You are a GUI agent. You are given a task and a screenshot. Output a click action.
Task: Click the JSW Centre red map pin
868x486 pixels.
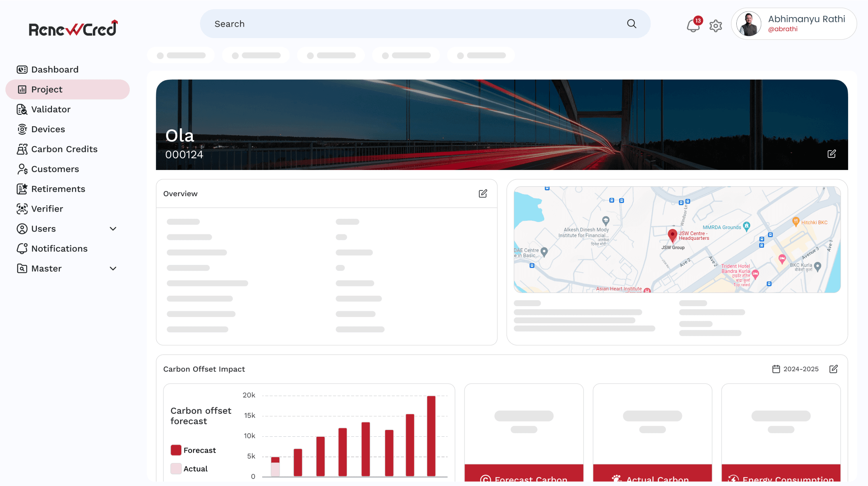click(x=672, y=235)
